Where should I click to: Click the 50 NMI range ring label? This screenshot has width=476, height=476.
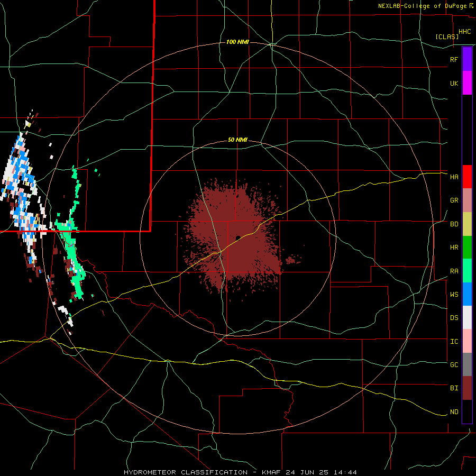coord(237,140)
